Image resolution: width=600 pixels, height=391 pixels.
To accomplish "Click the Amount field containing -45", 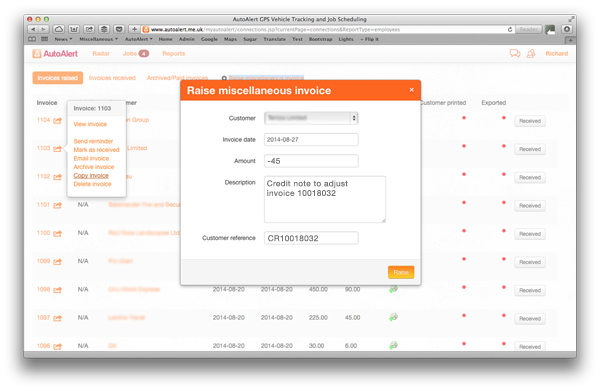I will pos(311,161).
